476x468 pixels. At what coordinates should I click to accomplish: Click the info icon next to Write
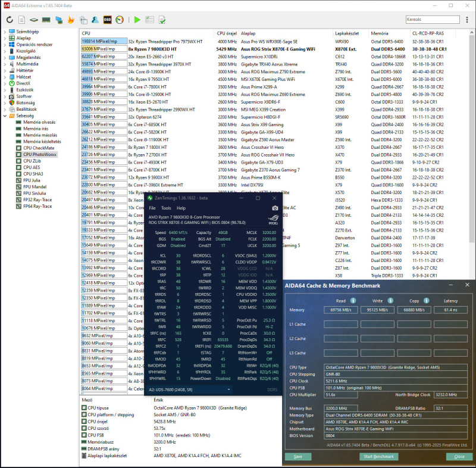390,300
